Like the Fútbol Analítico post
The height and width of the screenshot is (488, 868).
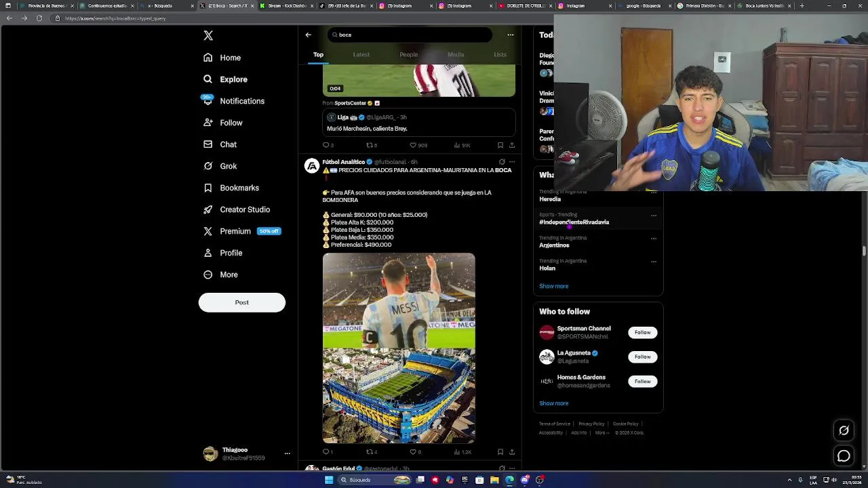[x=415, y=452]
